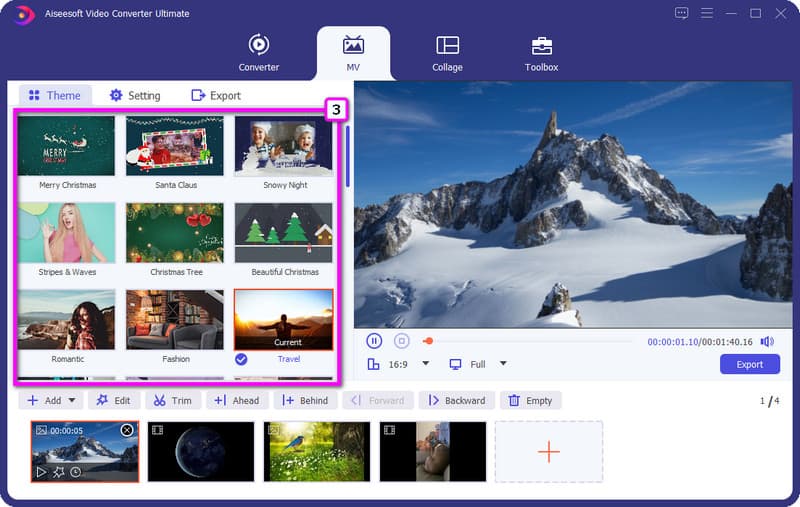Open the hamburger menu in title bar
800x507 pixels.
[x=707, y=13]
